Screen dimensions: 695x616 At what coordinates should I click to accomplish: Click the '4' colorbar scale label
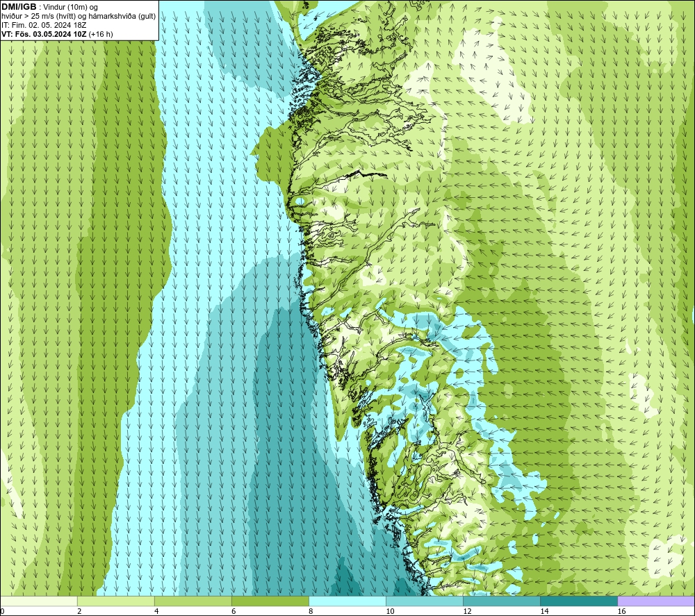coord(156,611)
